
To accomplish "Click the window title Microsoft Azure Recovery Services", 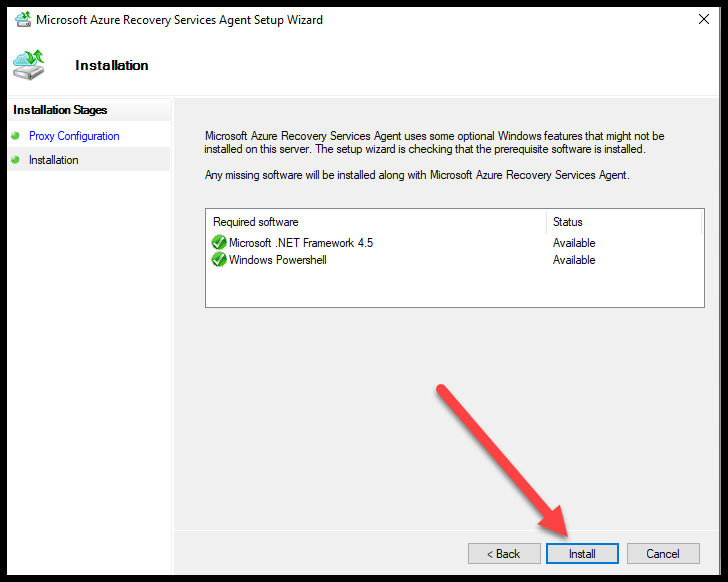I will pyautogui.click(x=180, y=20).
